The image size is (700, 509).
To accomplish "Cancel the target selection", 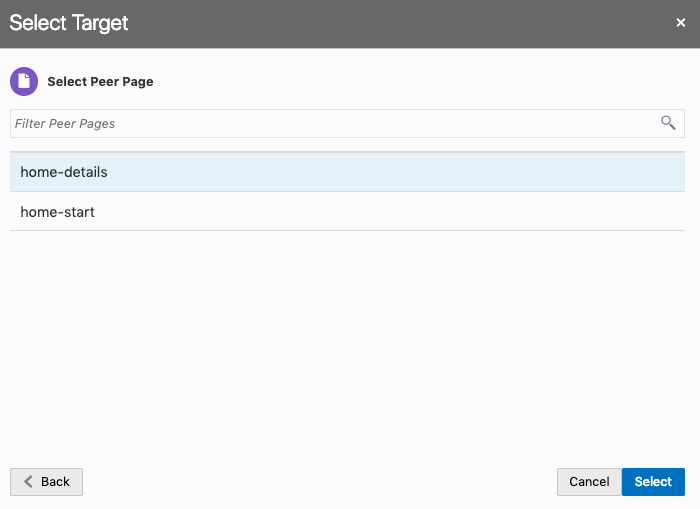I will pos(589,482).
